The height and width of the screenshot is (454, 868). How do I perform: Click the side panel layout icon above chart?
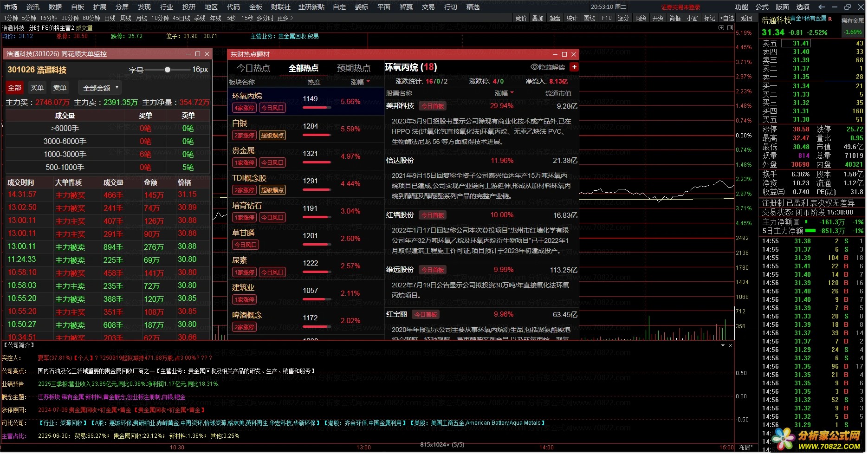730,28
